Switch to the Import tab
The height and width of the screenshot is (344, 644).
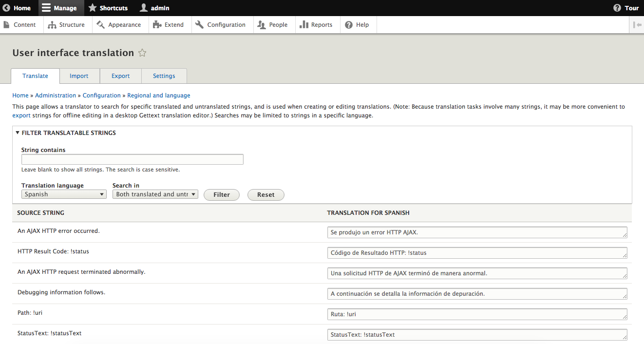pos(79,76)
